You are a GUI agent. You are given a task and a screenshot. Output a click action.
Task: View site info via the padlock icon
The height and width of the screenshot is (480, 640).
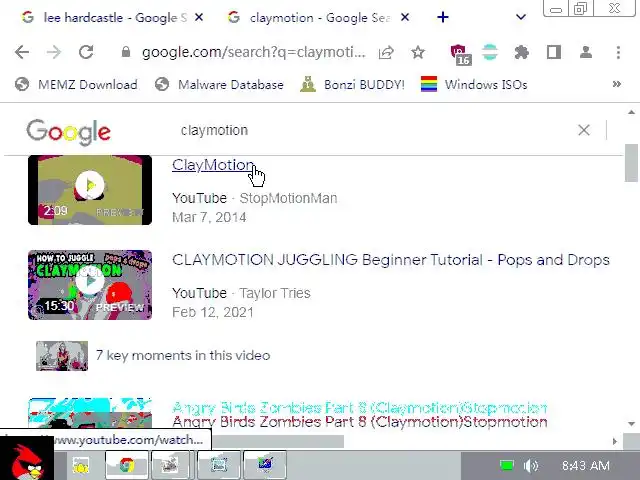pos(126,52)
